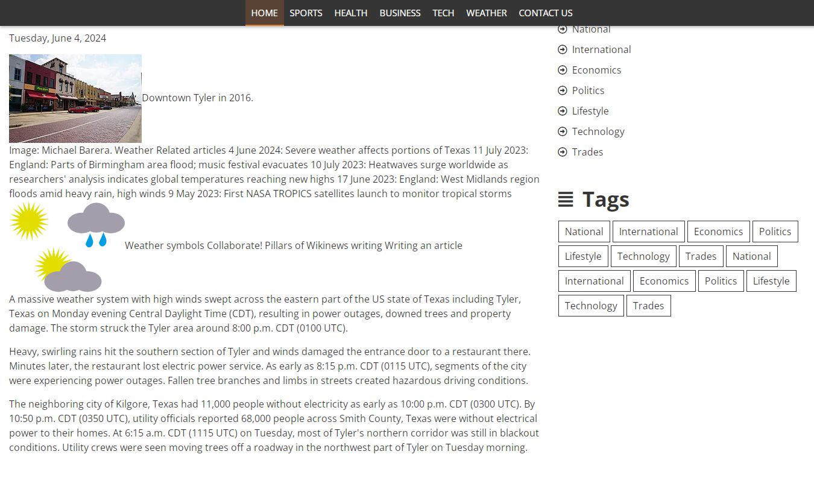Click the rain cloud weather symbol

coord(96,225)
